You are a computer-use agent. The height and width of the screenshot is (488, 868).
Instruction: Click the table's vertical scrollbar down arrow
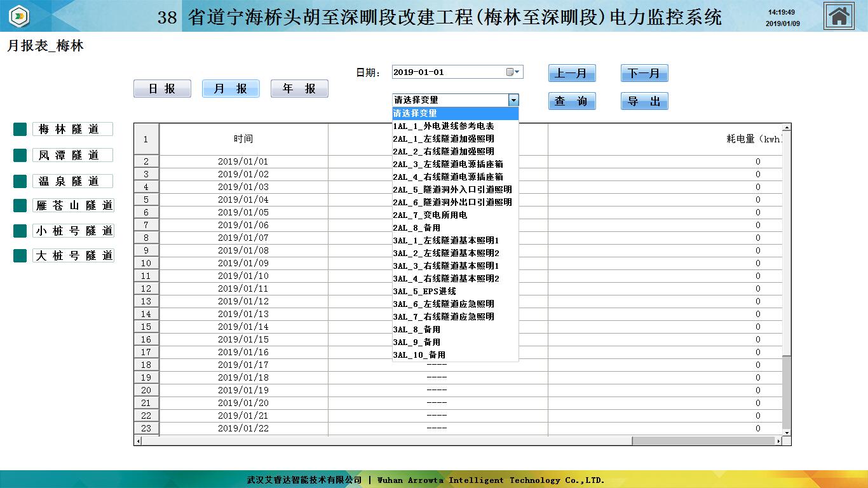coord(787,432)
